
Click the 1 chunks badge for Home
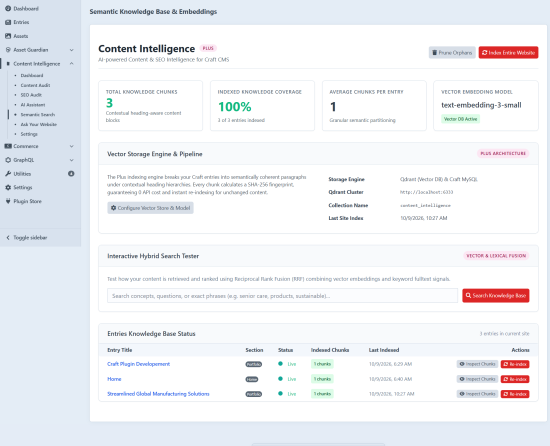[x=322, y=379]
